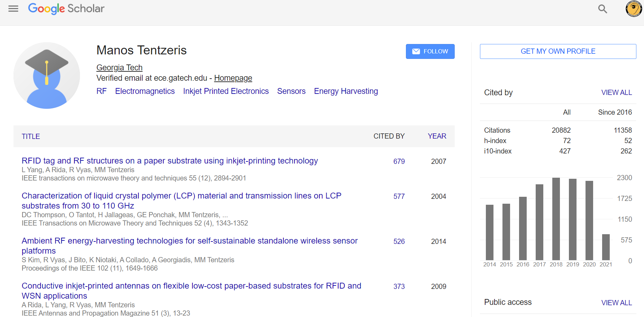
Task: Click the 2018 citations bar in chart
Action: point(556,219)
